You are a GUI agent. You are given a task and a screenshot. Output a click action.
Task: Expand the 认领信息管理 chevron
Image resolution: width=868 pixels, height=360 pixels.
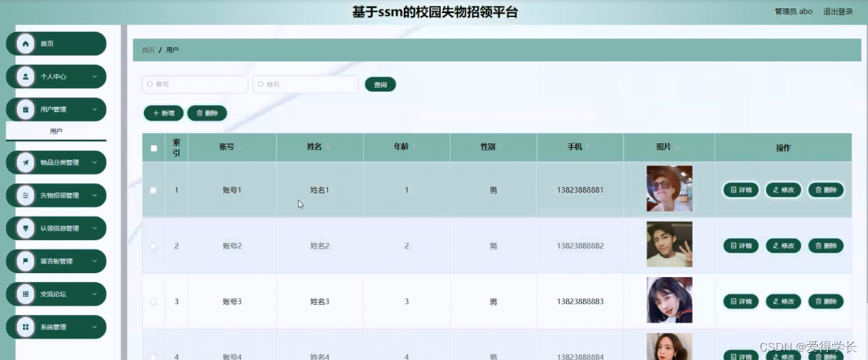94,228
